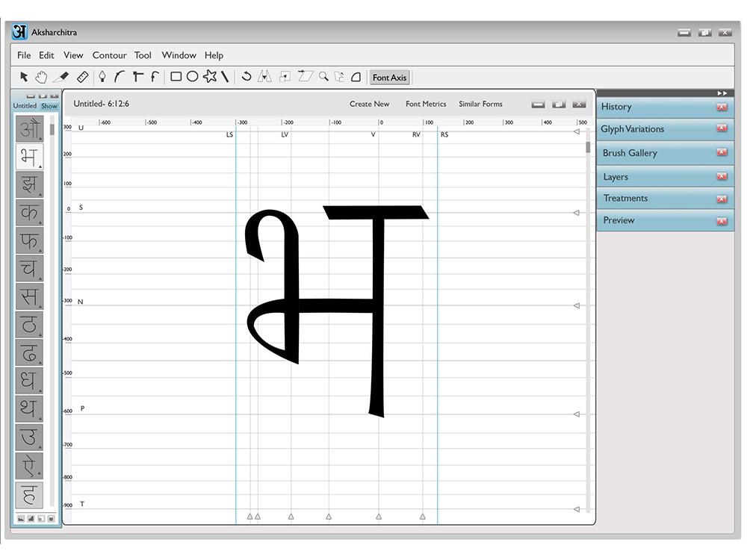Pick the hand pan tool

tap(42, 77)
